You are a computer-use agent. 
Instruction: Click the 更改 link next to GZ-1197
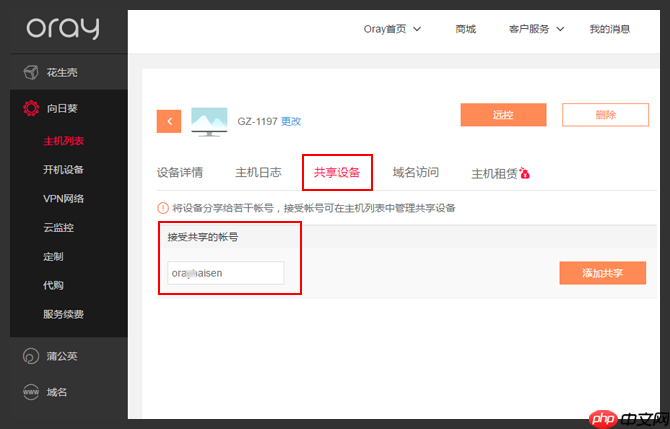click(291, 121)
